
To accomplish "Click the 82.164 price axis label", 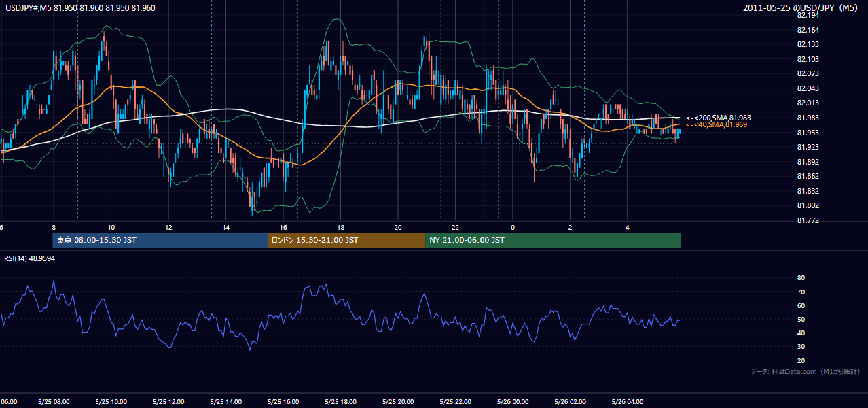I will pyautogui.click(x=808, y=30).
